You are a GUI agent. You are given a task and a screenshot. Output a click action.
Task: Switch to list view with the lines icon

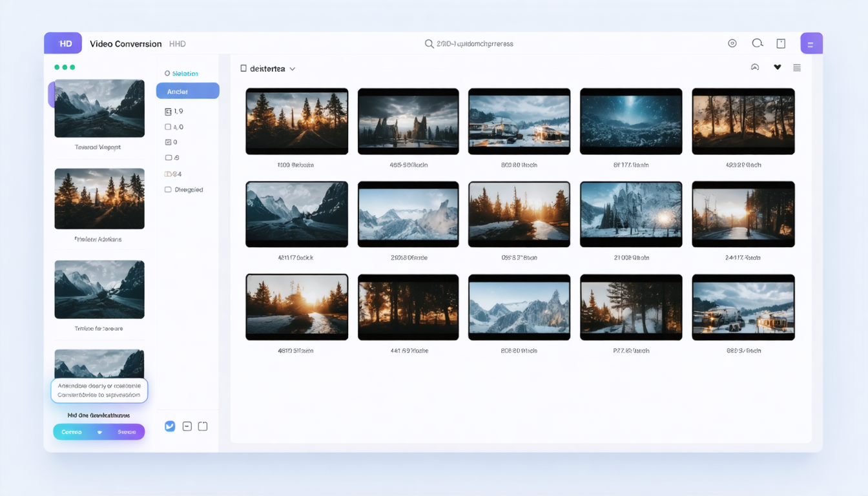(797, 68)
